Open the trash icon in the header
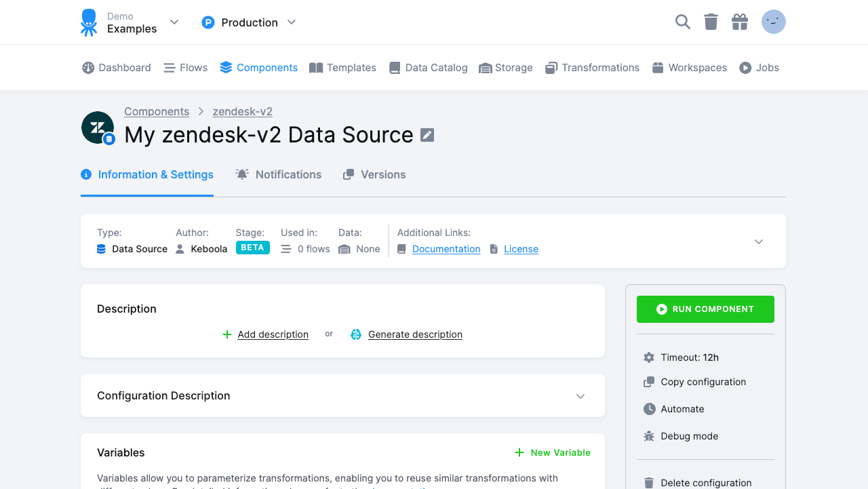This screenshot has height=489, width=868. [x=711, y=22]
